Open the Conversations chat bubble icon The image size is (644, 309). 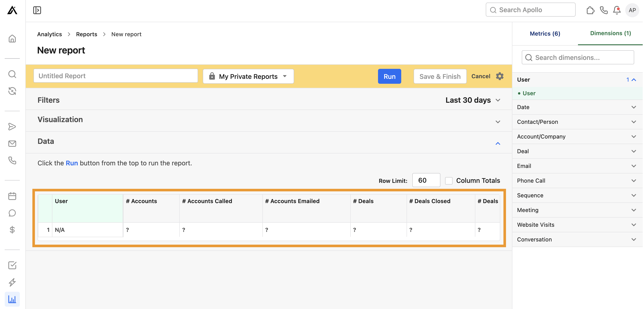click(12, 213)
